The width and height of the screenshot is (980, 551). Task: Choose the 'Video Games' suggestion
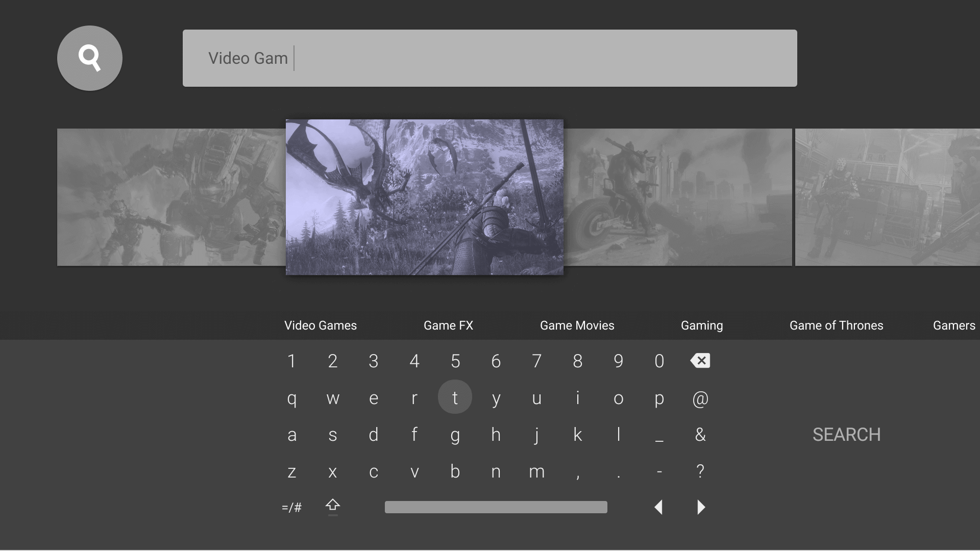pyautogui.click(x=321, y=325)
